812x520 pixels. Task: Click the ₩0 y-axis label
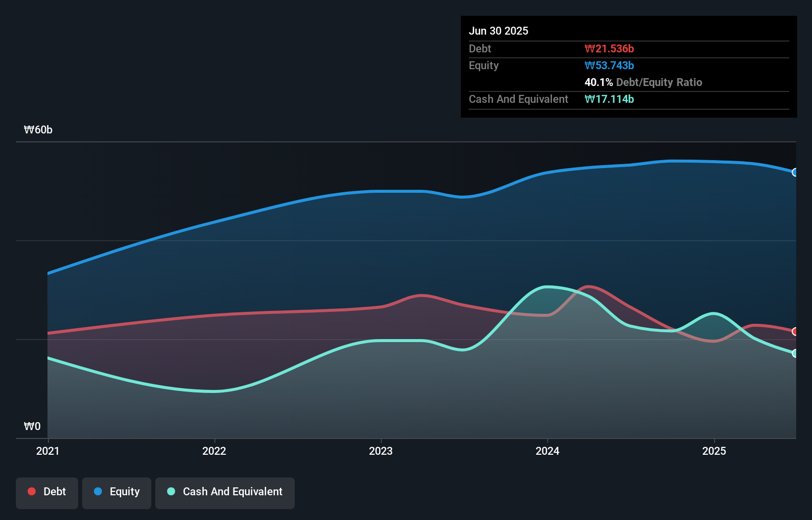click(32, 427)
